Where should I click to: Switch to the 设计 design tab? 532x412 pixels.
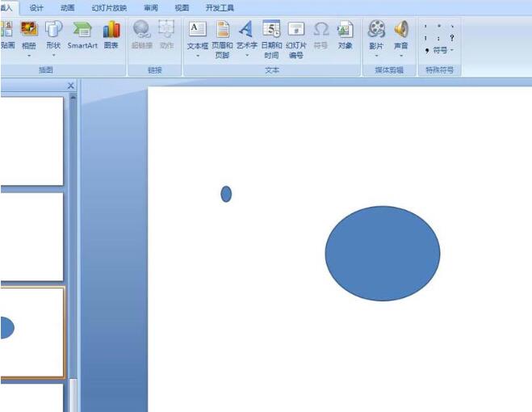coord(36,8)
